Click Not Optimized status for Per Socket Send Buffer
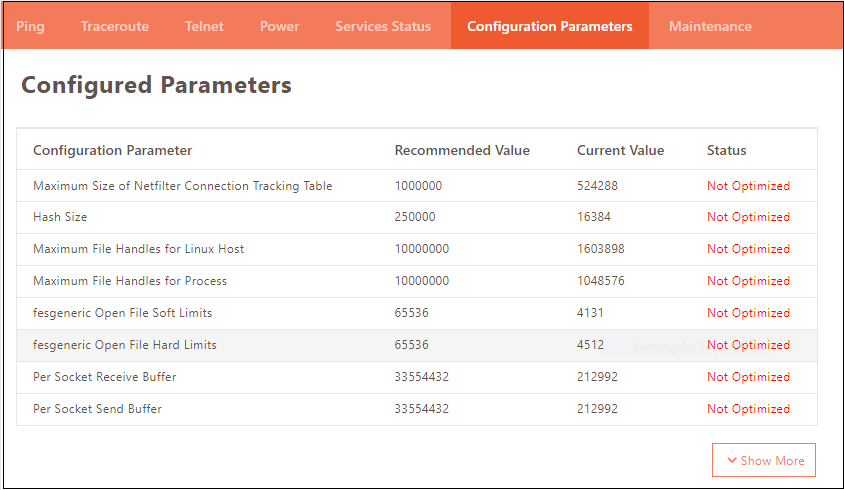Viewport: 844px width, 490px height. point(748,409)
